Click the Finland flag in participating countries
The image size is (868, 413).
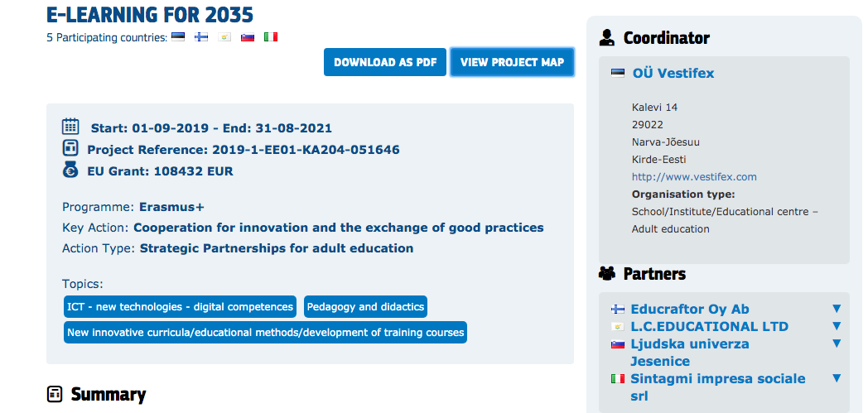click(201, 37)
